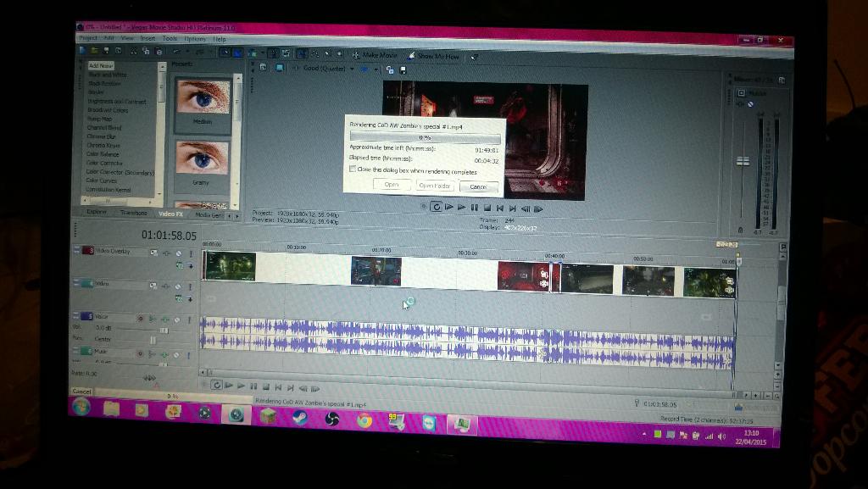Open Track Motion on Video Overlay track
Viewport: 868px width, 489px height.
tap(153, 253)
